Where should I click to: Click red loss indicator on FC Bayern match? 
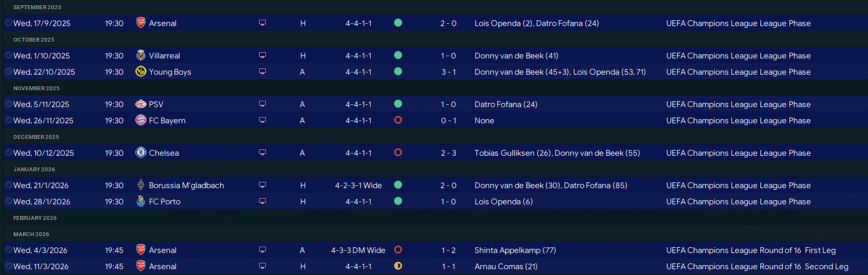[x=397, y=120]
